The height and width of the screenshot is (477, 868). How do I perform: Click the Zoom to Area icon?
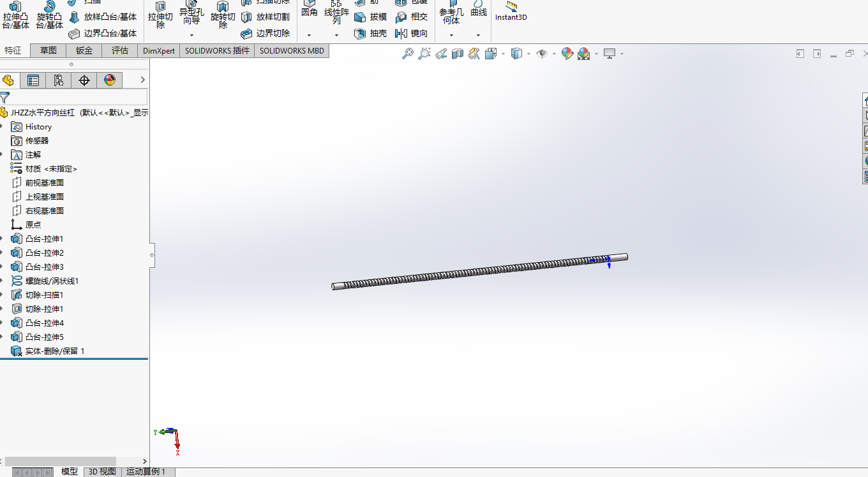click(x=424, y=54)
